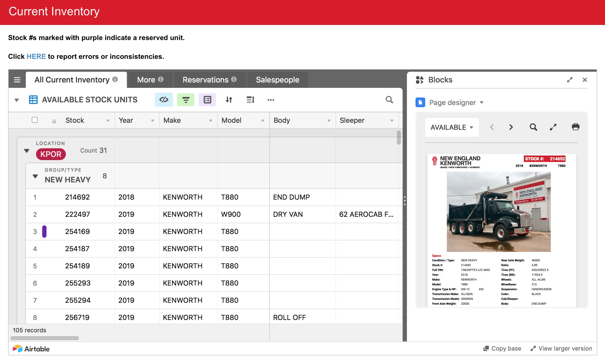The height and width of the screenshot is (364, 605).
Task: Search records in page designer
Action: coord(533,127)
